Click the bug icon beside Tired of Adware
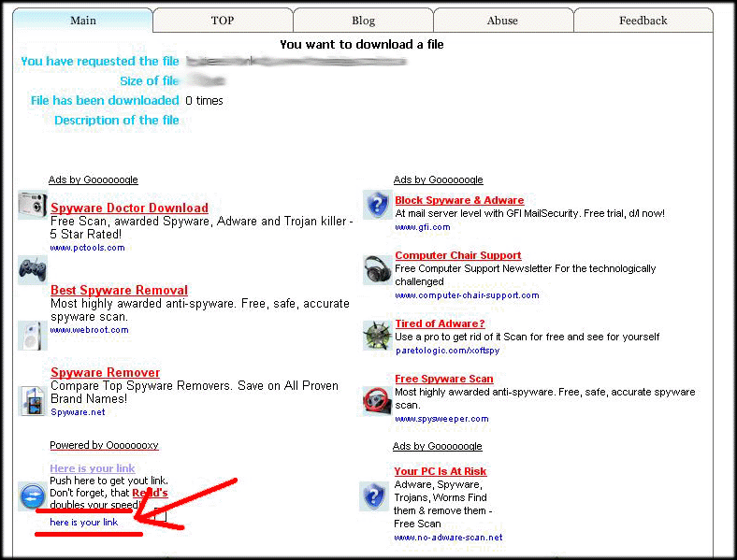 tap(378, 336)
